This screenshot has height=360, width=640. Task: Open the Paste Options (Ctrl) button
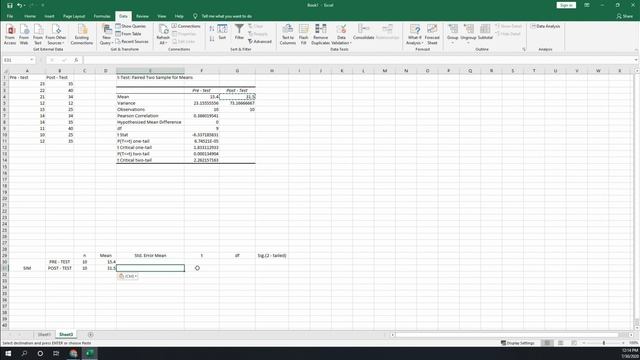[128, 276]
